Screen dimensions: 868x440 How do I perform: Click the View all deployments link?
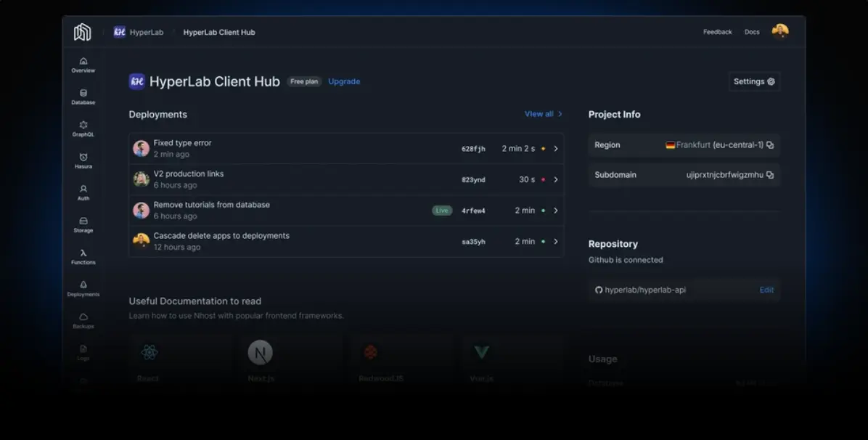click(543, 114)
